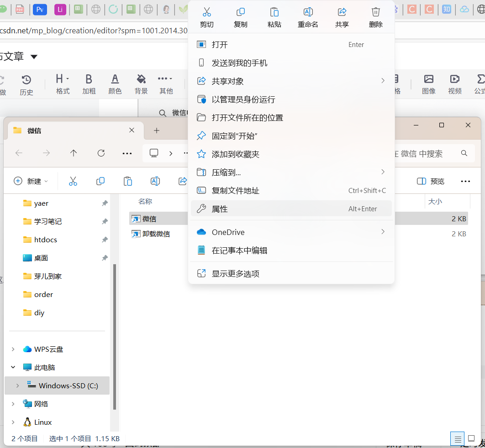485x448 pixels.
Task: Expand the Linux tree node
Action: pyautogui.click(x=13, y=422)
